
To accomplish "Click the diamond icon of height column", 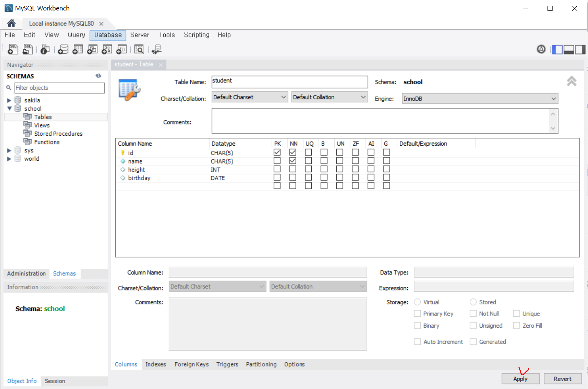I will point(123,169).
